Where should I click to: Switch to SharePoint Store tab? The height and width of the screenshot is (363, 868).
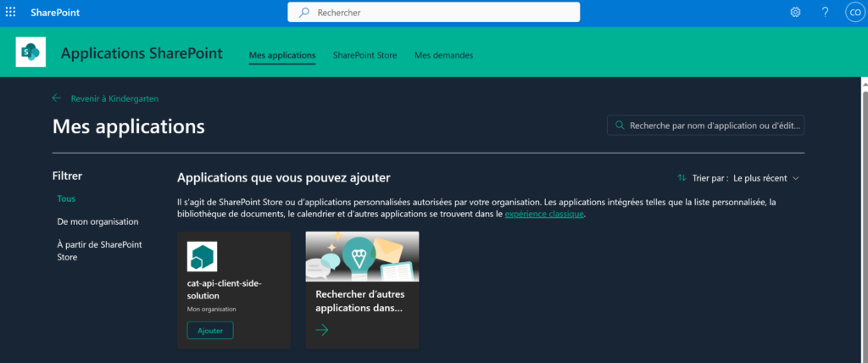364,55
